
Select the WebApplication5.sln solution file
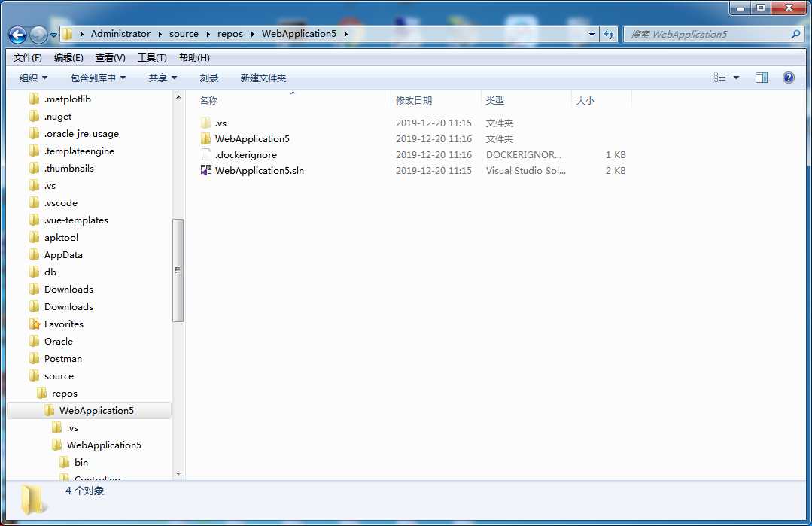pos(252,170)
